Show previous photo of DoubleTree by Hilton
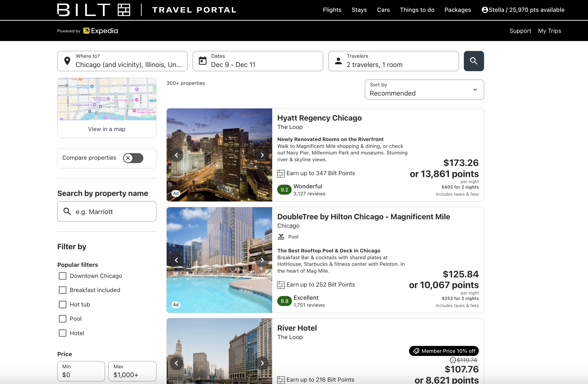This screenshot has width=588, height=384. coord(177,260)
